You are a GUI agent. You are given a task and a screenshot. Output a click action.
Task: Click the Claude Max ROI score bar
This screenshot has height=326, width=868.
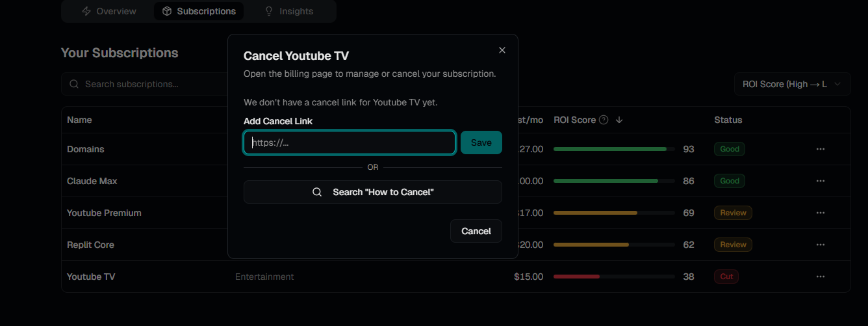click(614, 181)
